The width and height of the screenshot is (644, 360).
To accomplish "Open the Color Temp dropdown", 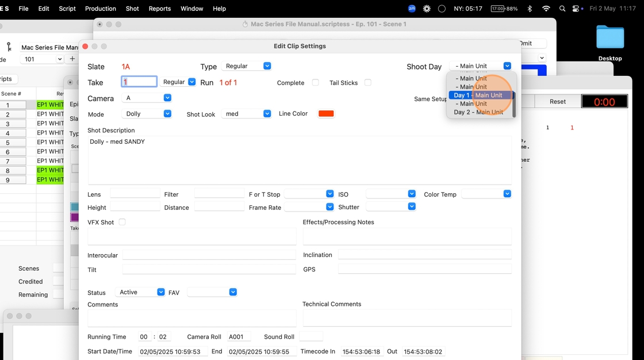I will pyautogui.click(x=486, y=194).
